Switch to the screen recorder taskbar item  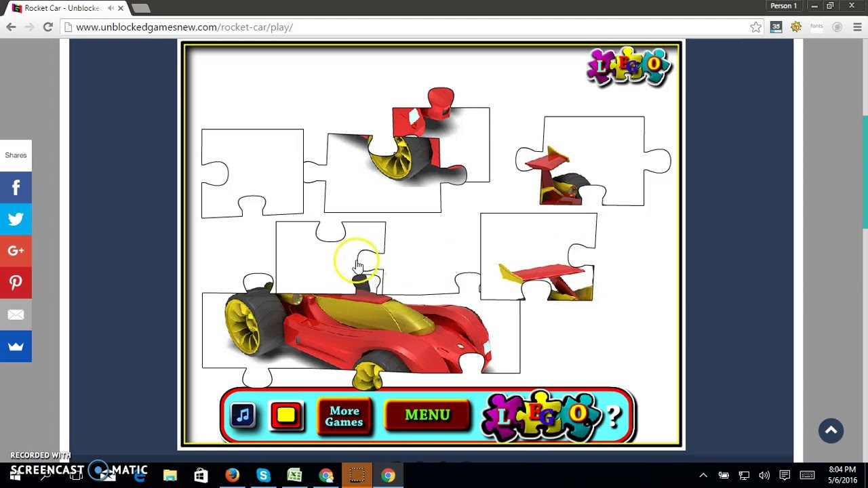click(x=357, y=476)
